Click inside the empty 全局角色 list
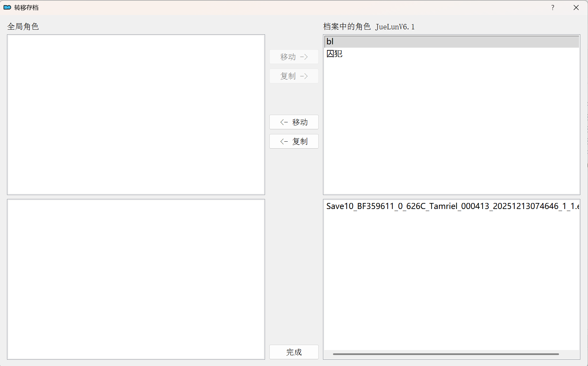This screenshot has height=366, width=588. [x=136, y=114]
